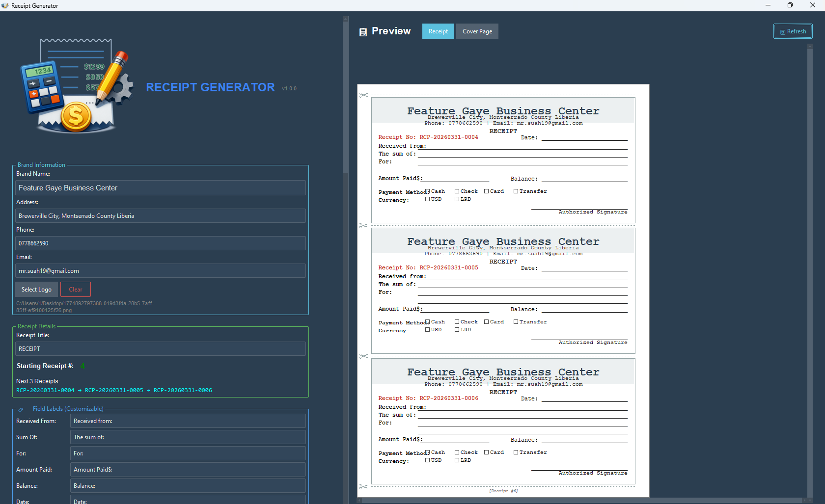The image size is (825, 504).
Task: Clear the selected brand logo
Action: (75, 289)
